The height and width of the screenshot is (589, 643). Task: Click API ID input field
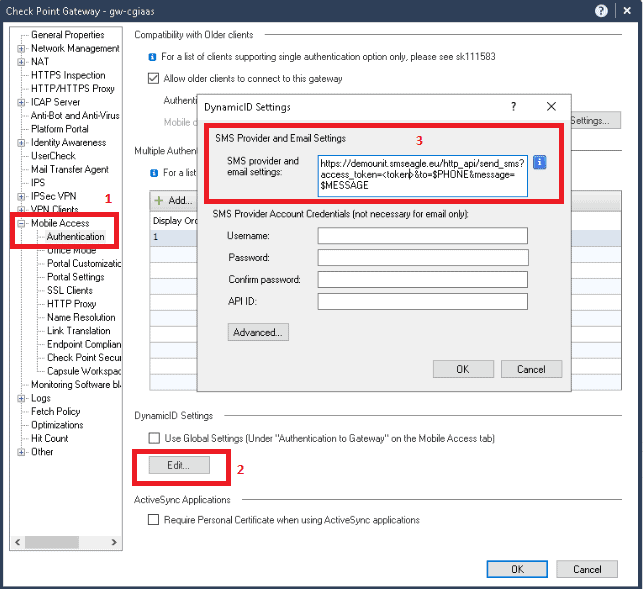pyautogui.click(x=422, y=301)
